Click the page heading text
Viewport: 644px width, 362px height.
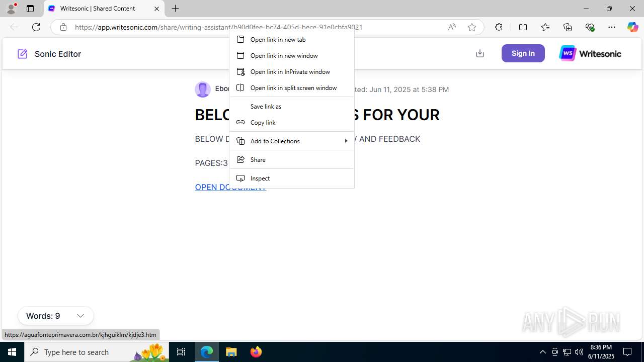pyautogui.click(x=317, y=115)
